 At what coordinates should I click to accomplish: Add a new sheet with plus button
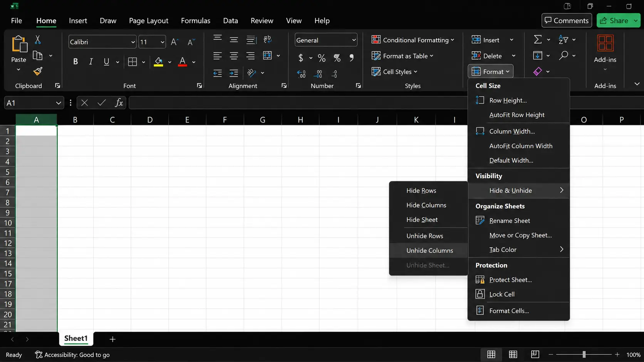coord(112,339)
